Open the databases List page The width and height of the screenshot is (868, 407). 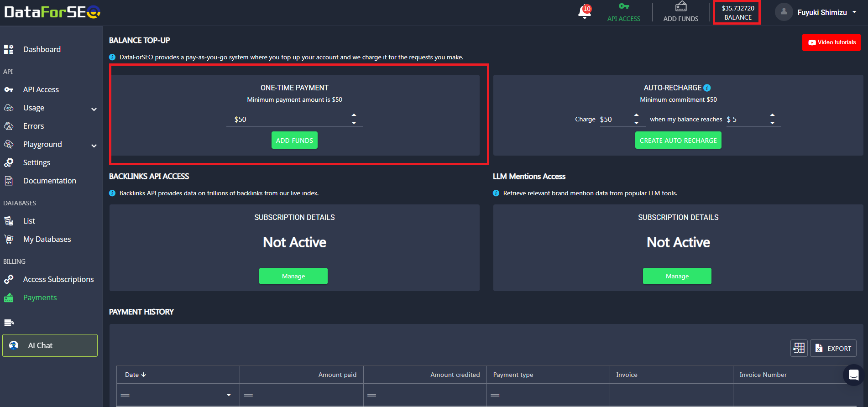29,221
